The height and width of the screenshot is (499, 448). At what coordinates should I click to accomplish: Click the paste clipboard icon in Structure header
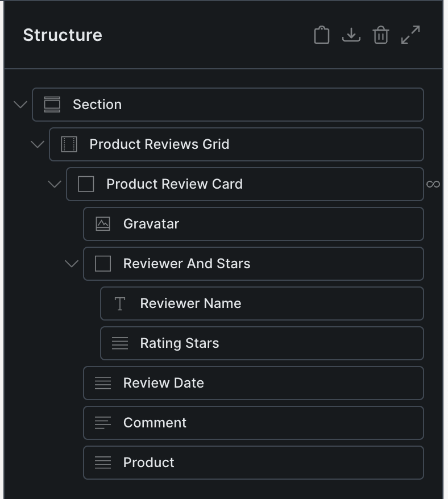322,35
